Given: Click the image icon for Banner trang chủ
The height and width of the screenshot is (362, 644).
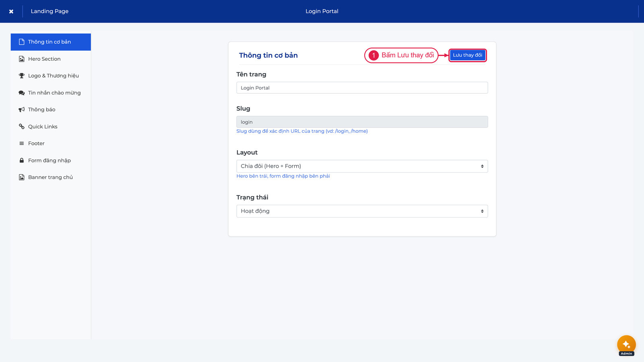Looking at the screenshot, I should pos(22,177).
